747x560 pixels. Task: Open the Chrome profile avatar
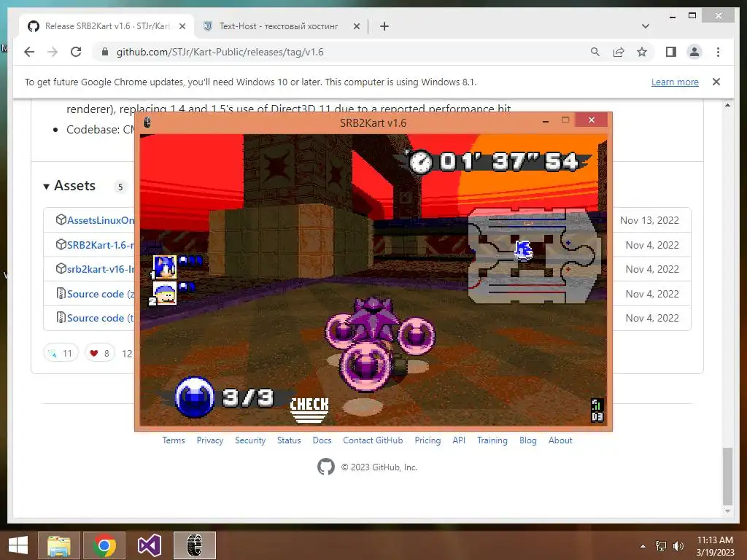[694, 52]
